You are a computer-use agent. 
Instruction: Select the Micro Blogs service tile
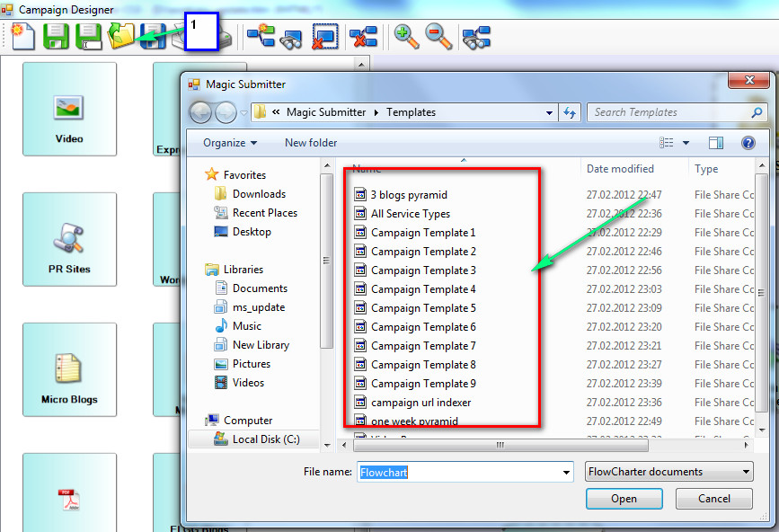(x=69, y=369)
